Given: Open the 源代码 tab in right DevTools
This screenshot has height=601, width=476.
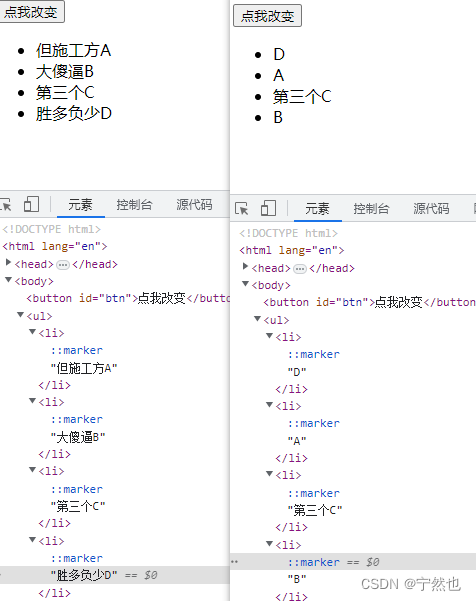Looking at the screenshot, I should [431, 209].
